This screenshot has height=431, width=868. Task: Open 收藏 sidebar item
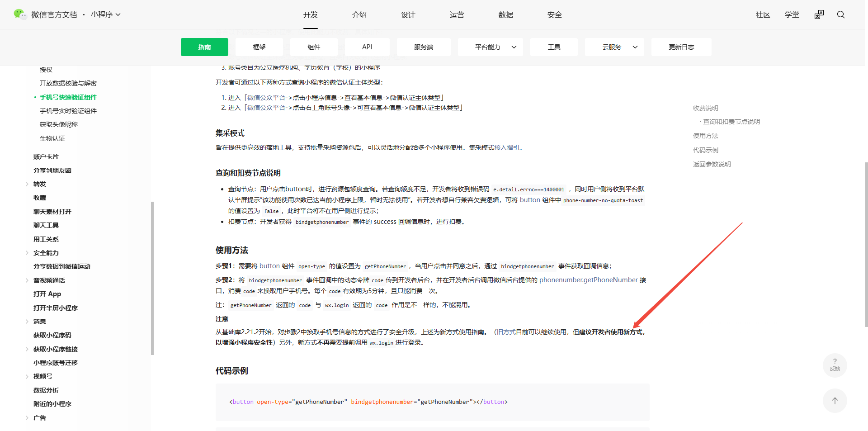click(x=40, y=198)
